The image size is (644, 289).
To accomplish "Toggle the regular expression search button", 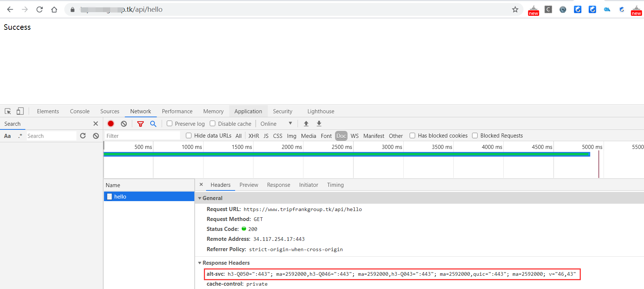I will tap(20, 136).
